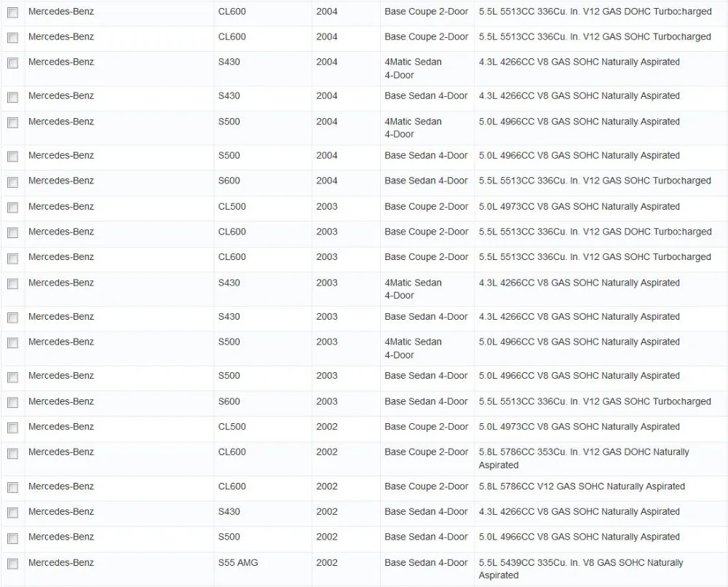728x587 pixels.
Task: Check the S55 AMG row checkbox
Action: click(13, 564)
